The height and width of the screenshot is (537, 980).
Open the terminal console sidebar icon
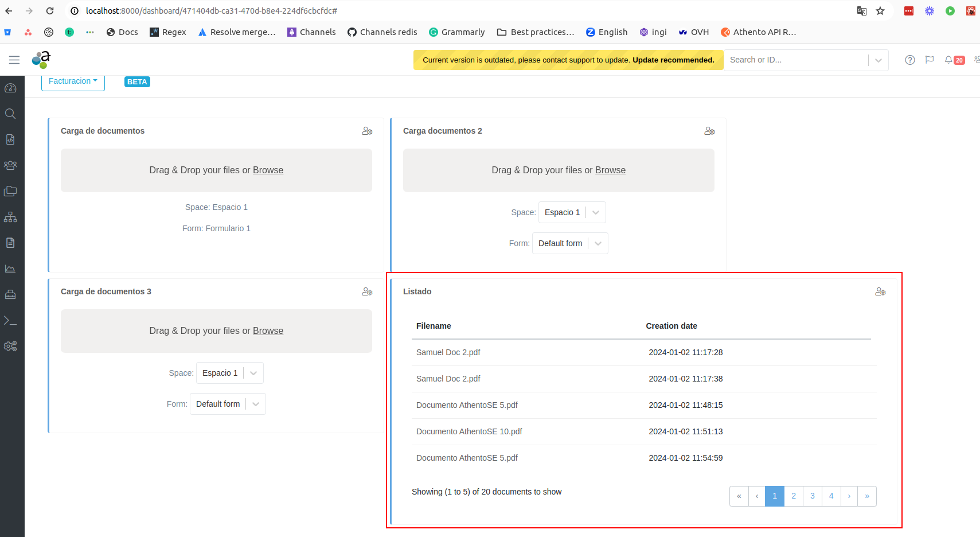10,320
